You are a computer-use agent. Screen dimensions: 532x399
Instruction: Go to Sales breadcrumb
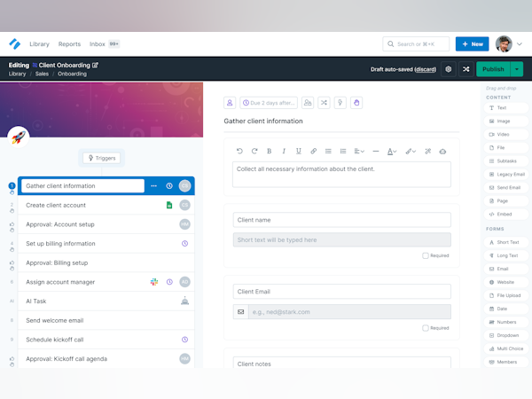coord(42,74)
